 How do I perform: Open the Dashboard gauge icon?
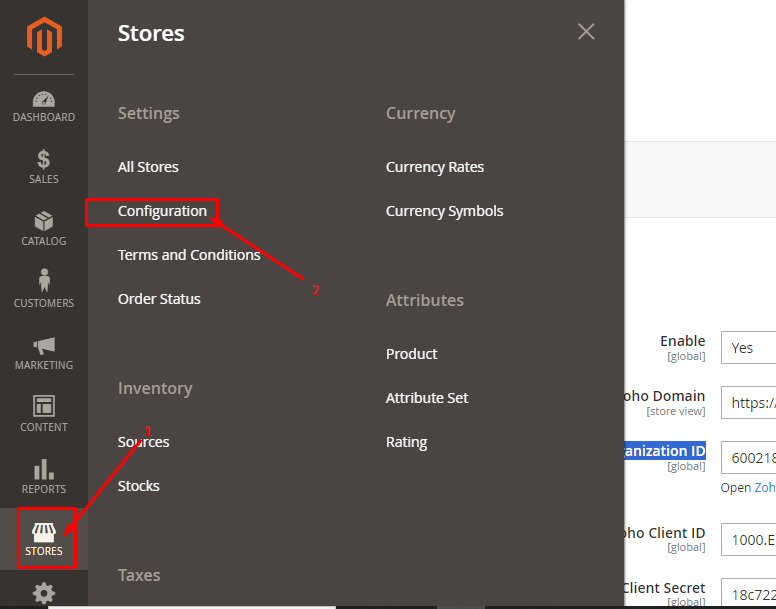click(x=44, y=100)
